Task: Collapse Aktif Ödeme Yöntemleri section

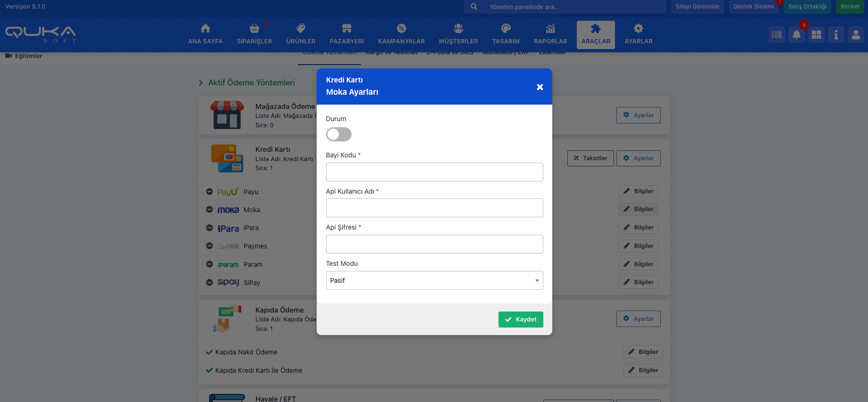Action: pyautogui.click(x=201, y=83)
